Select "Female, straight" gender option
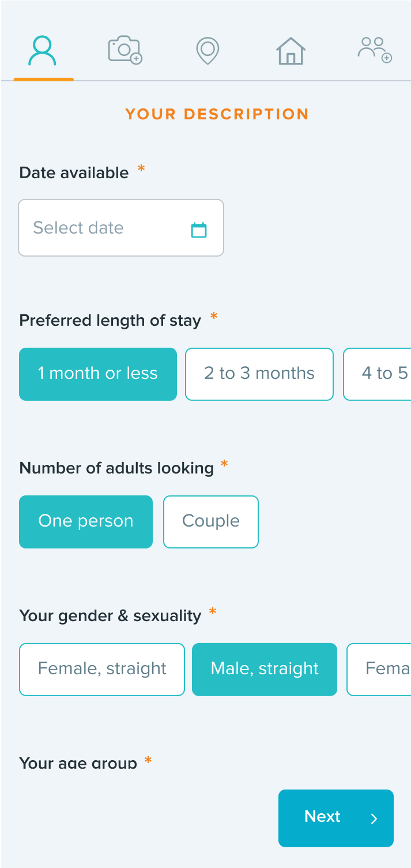Screen dimensions: 411x868 (102, 669)
